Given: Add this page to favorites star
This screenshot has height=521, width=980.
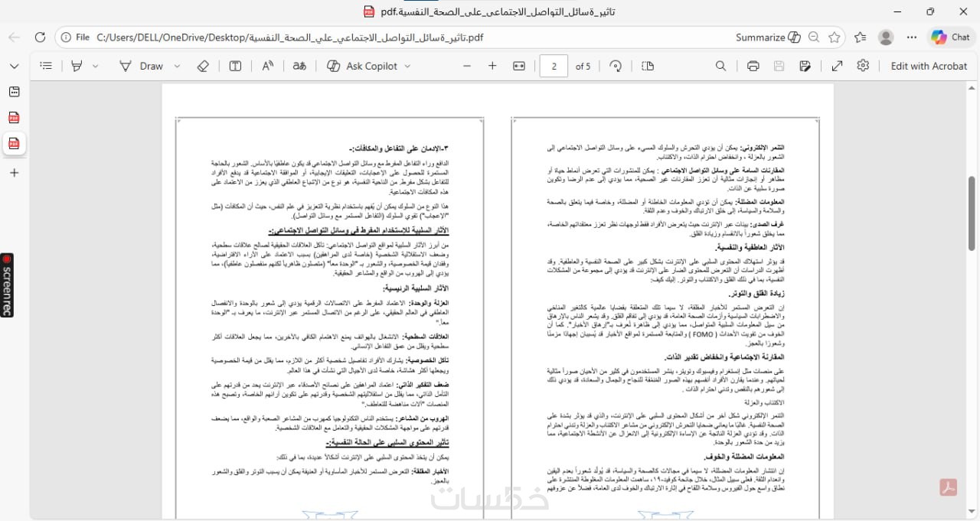Looking at the screenshot, I should coord(835,37).
